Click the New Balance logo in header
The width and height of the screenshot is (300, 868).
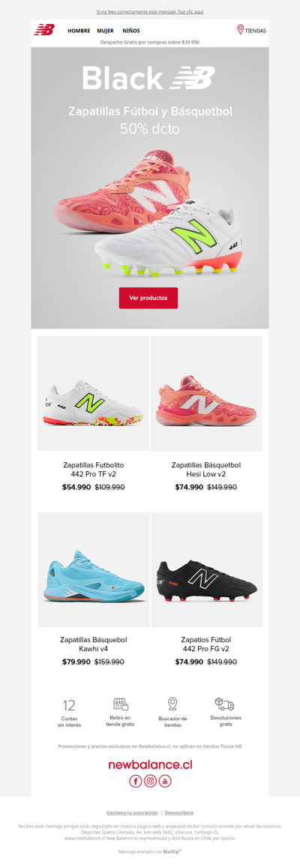(44, 30)
